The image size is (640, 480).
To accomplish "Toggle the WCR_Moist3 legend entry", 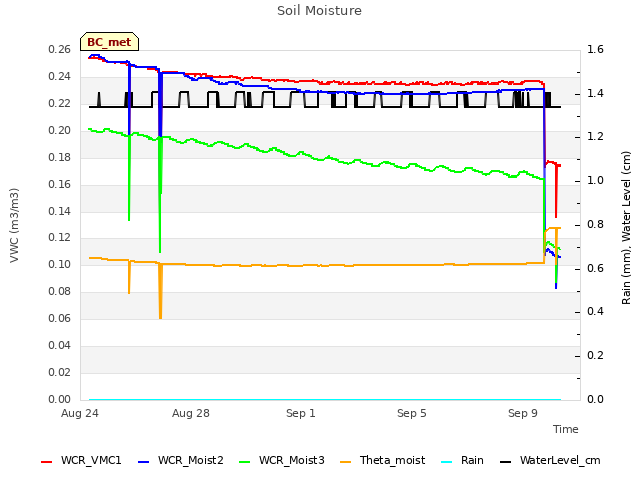I will coord(282,460).
